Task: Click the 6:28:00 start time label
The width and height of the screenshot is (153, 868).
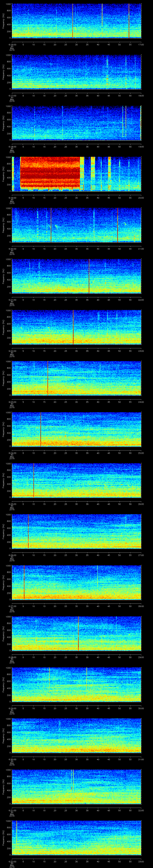Action: [12, 657]
